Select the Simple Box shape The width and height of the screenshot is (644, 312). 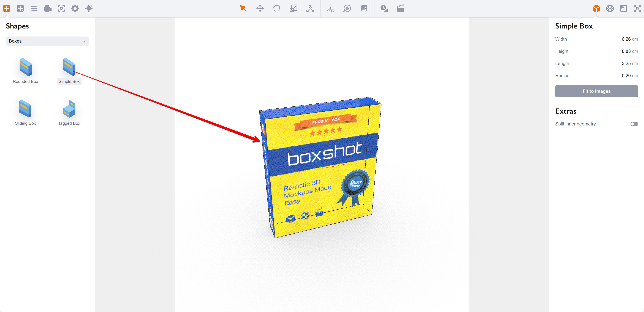point(69,67)
